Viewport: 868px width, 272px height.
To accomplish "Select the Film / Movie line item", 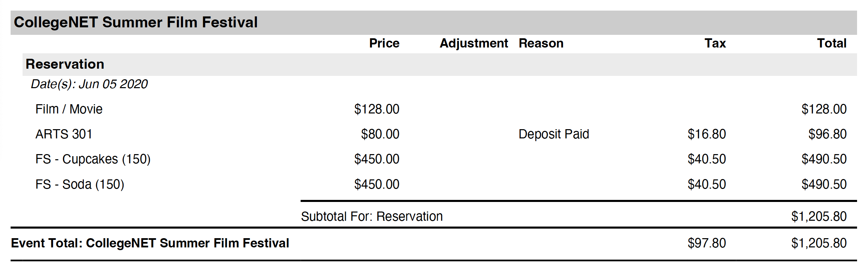I will [x=69, y=109].
